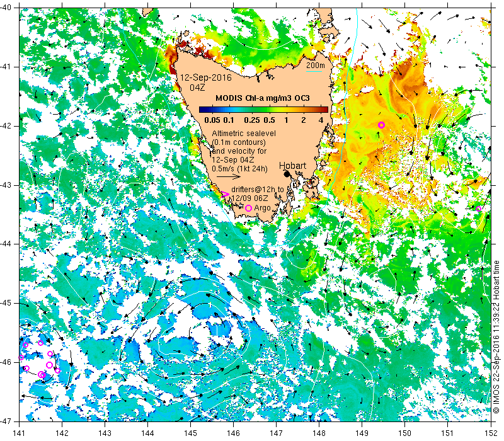Click the 'drifters@12h to' caption

[x=258, y=190]
